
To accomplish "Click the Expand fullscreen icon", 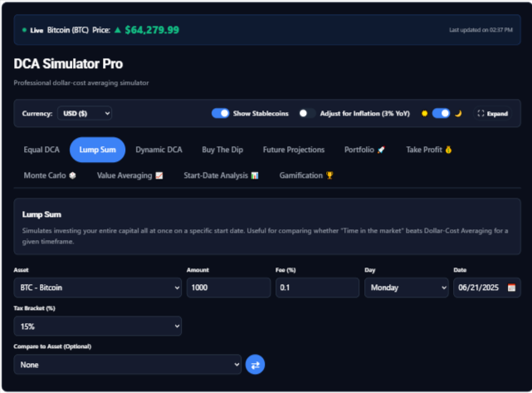I will (481, 114).
